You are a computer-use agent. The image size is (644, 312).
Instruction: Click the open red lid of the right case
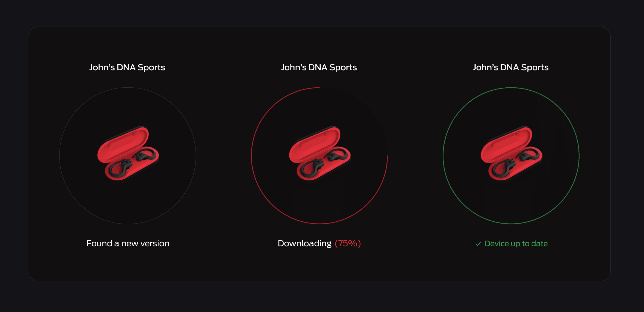(505, 144)
